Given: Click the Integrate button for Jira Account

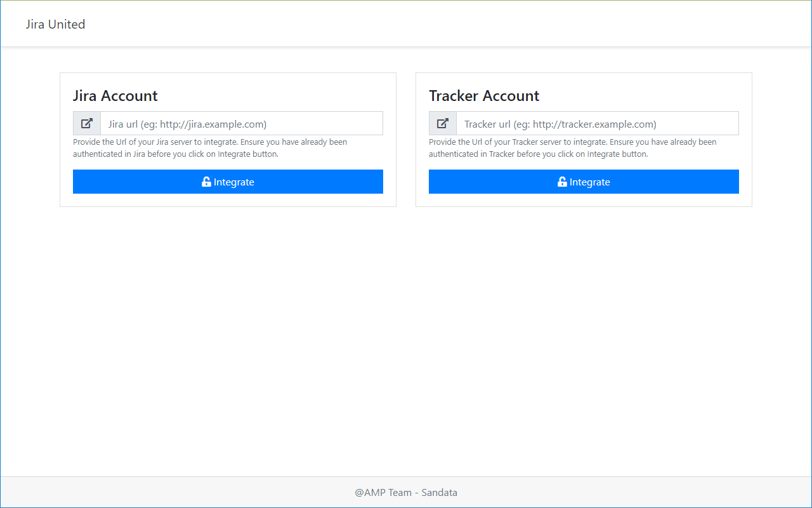Looking at the screenshot, I should 228,182.
